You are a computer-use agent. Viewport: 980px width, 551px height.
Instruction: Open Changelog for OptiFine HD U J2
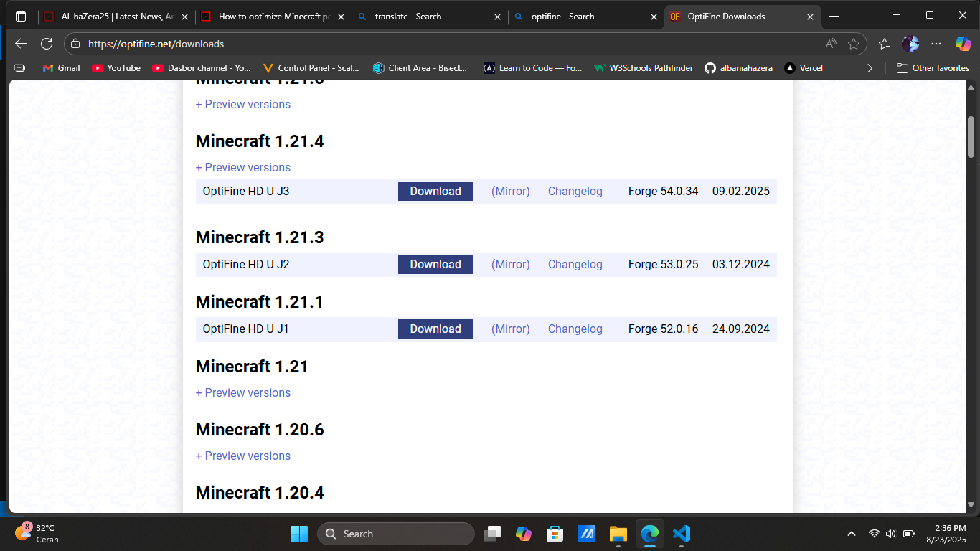575,265
